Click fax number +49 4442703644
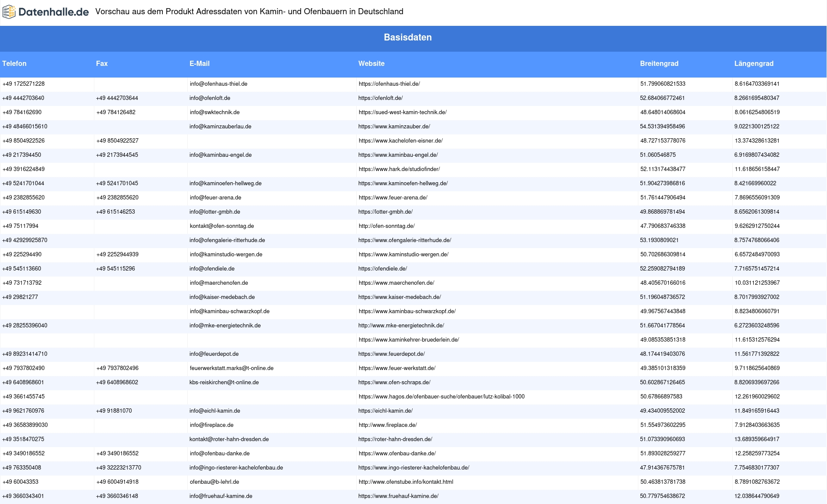Screen dimensions: 827x504 117,98
